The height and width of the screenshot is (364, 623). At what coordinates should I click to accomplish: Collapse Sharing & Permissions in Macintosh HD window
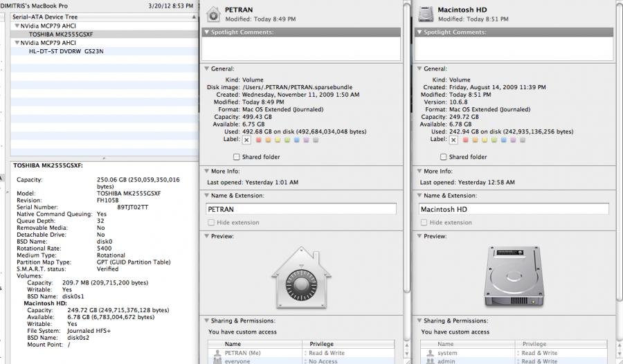[x=419, y=320]
